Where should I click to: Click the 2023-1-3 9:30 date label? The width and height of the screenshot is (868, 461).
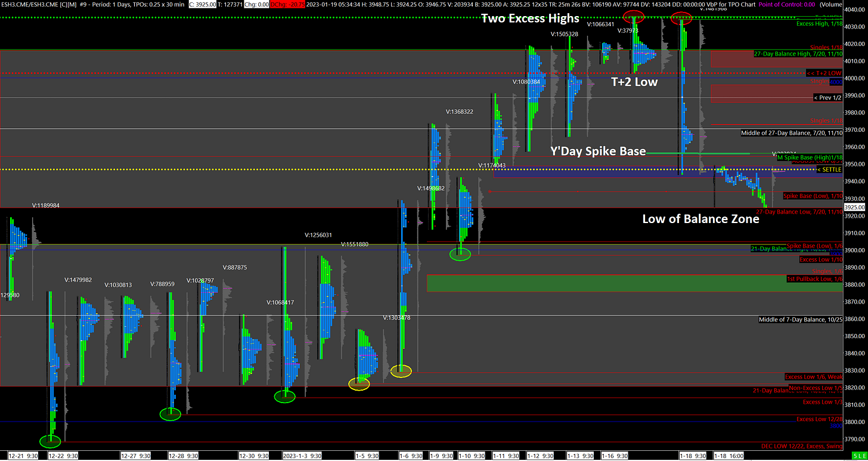(x=302, y=456)
